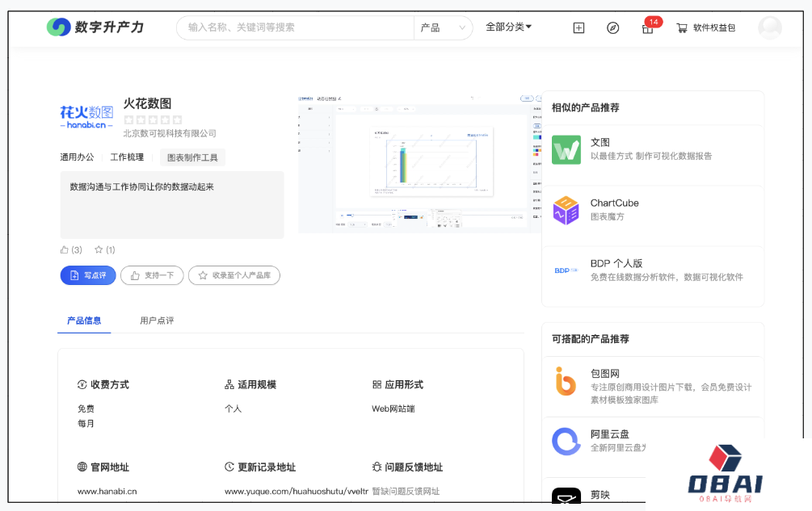The width and height of the screenshot is (812, 511).
Task: Open the user avatar in header
Action: click(x=769, y=27)
